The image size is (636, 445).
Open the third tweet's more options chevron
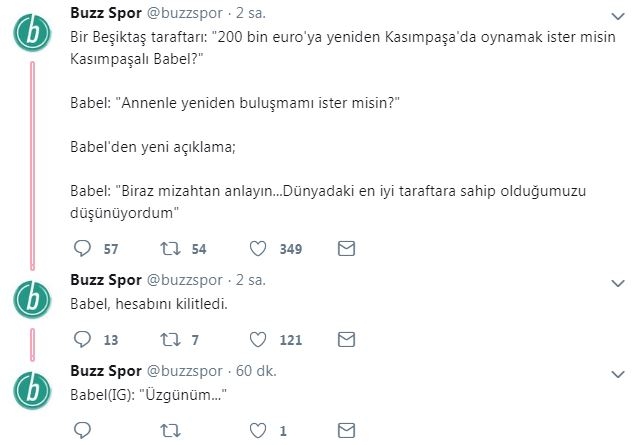(620, 371)
